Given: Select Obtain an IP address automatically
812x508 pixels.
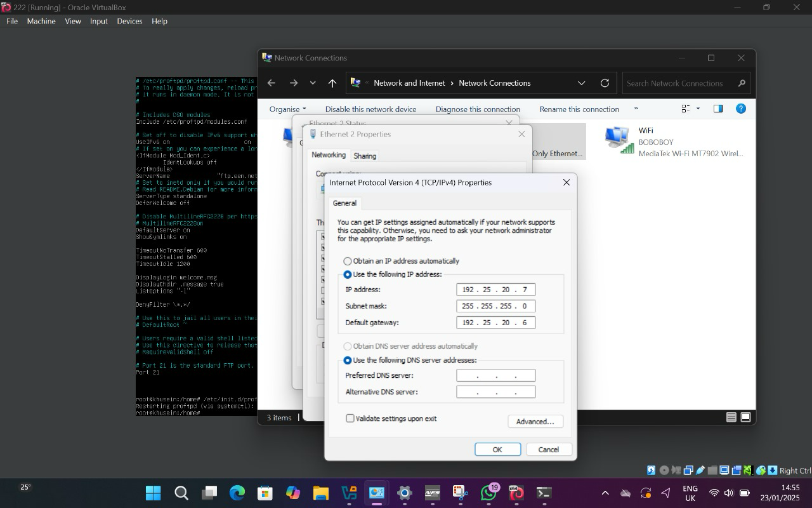Looking at the screenshot, I should click(348, 261).
